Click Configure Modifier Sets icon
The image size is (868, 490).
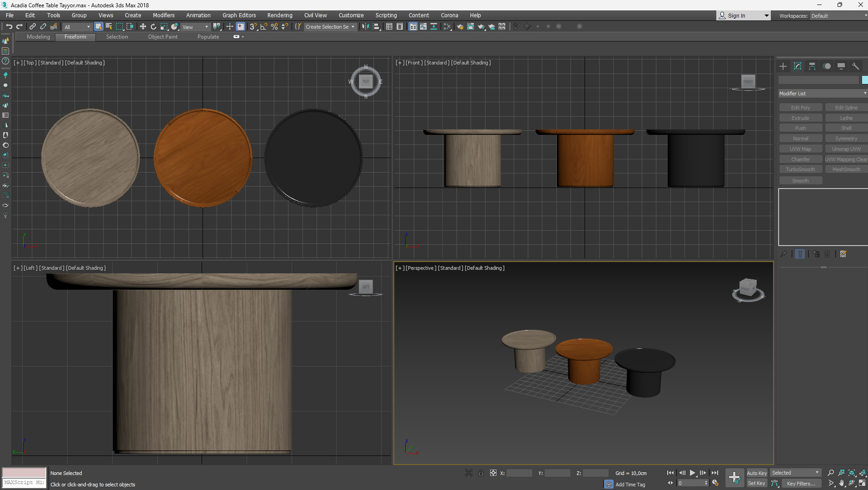coord(843,254)
